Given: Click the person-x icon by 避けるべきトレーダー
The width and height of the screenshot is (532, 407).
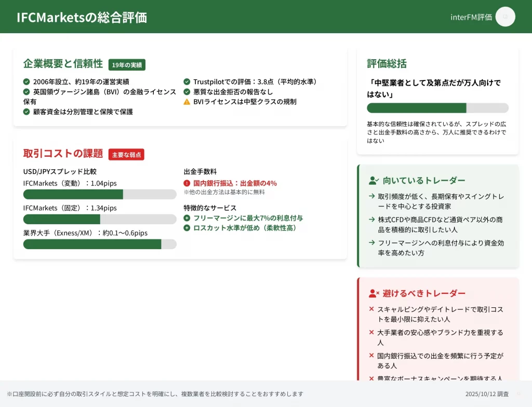Looking at the screenshot, I should [x=374, y=293].
